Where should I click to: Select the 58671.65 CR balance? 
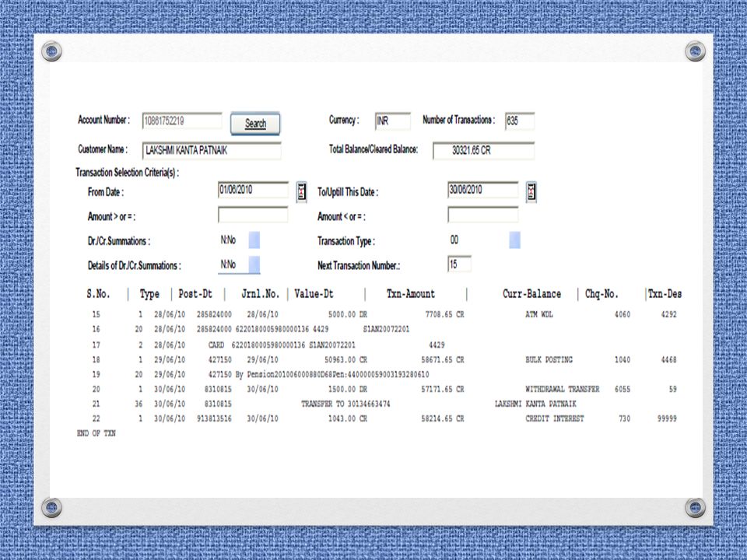pyautogui.click(x=443, y=359)
